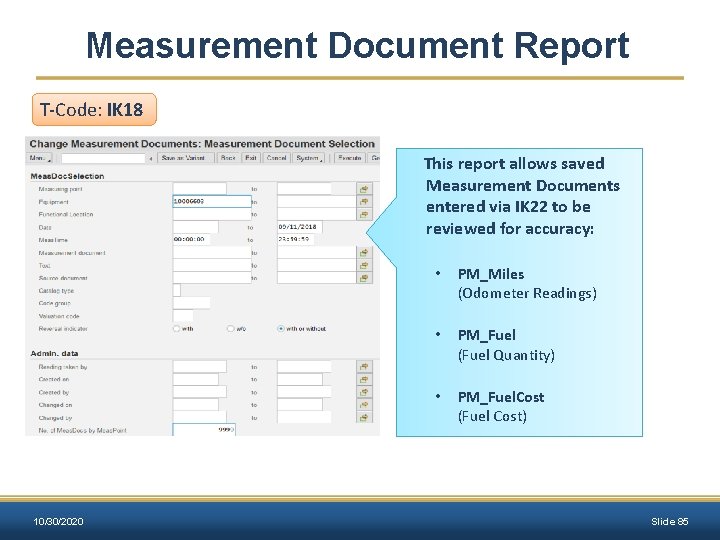The width and height of the screenshot is (720, 540).
Task: Click Measuring point 'to' field
Action: pos(304,189)
